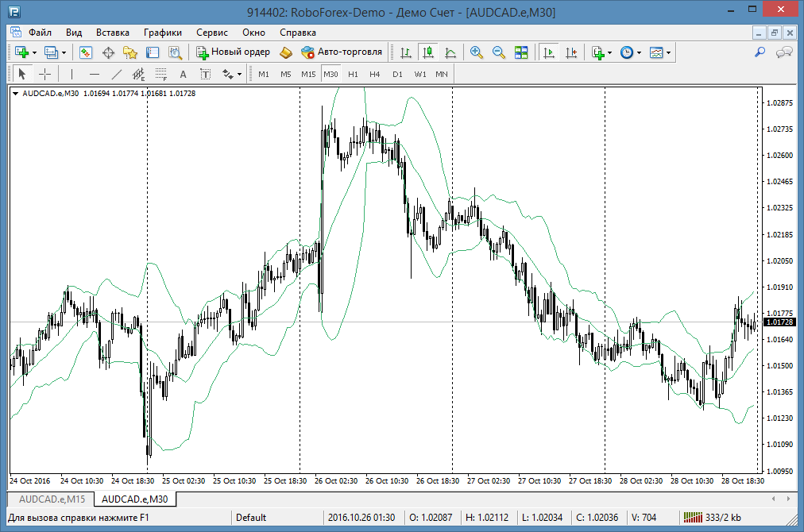The image size is (804, 532).
Task: Draw a Fibonacci retracement
Action: [x=161, y=75]
